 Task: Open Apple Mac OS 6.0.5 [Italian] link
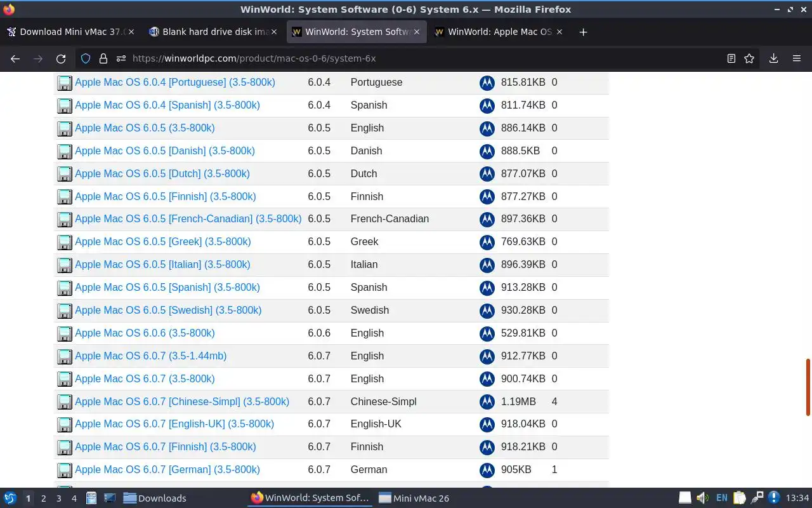coord(162,265)
